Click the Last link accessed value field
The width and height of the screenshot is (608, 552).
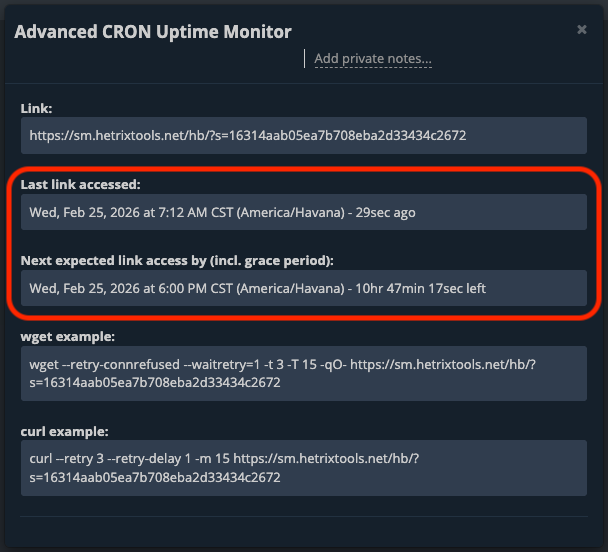(x=303, y=212)
